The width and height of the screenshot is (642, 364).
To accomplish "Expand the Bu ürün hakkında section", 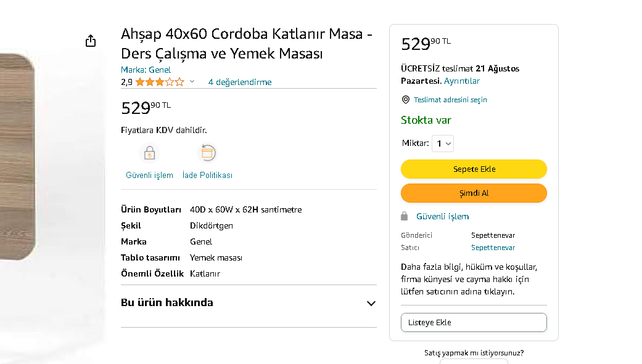I will [x=371, y=303].
